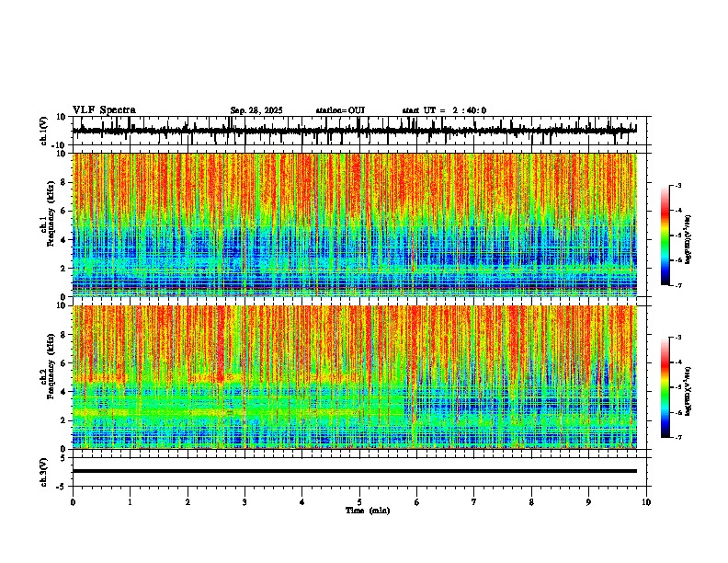Click the 'Time (min)' axis label
The width and height of the screenshot is (728, 563).
(368, 511)
